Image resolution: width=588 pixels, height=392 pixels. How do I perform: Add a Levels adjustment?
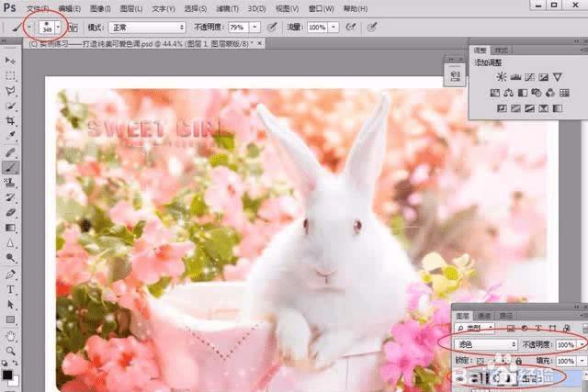pos(515,77)
